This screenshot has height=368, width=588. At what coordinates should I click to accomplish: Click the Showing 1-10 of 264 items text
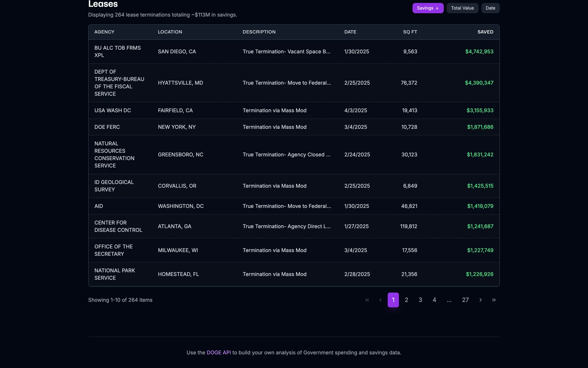pyautogui.click(x=120, y=300)
